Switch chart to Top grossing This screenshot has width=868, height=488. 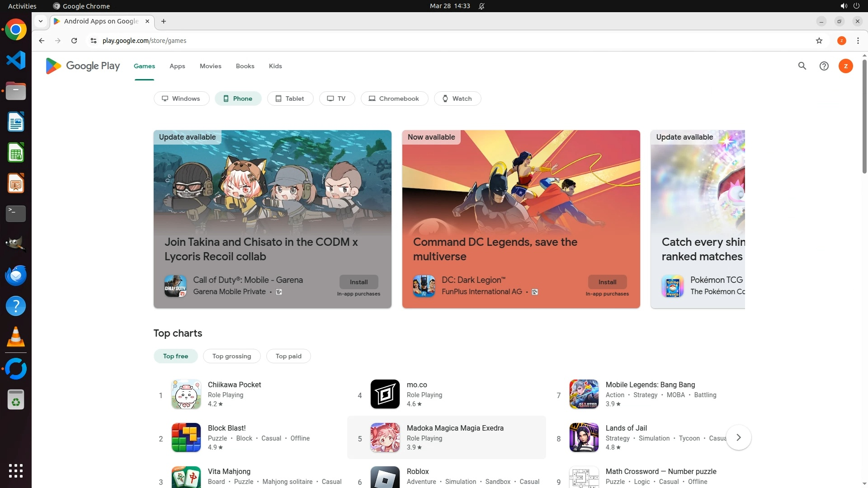click(231, 356)
